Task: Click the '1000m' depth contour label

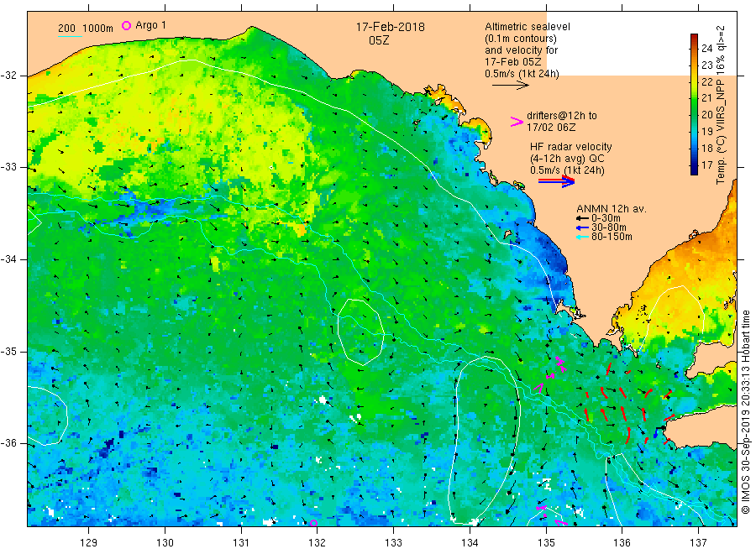Action: pos(98,29)
